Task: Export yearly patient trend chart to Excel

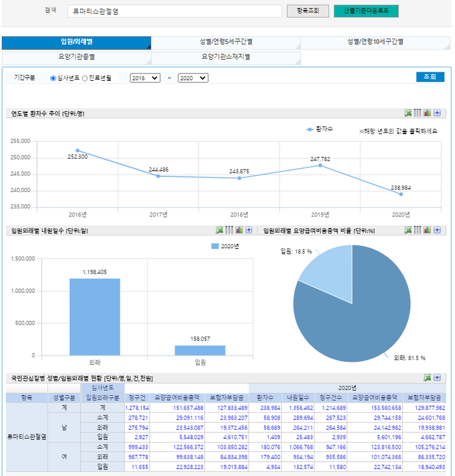Action: (x=408, y=113)
